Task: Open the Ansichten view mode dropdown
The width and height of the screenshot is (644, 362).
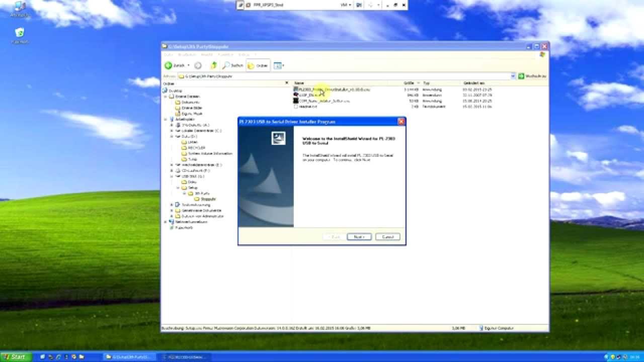Action: tap(279, 65)
